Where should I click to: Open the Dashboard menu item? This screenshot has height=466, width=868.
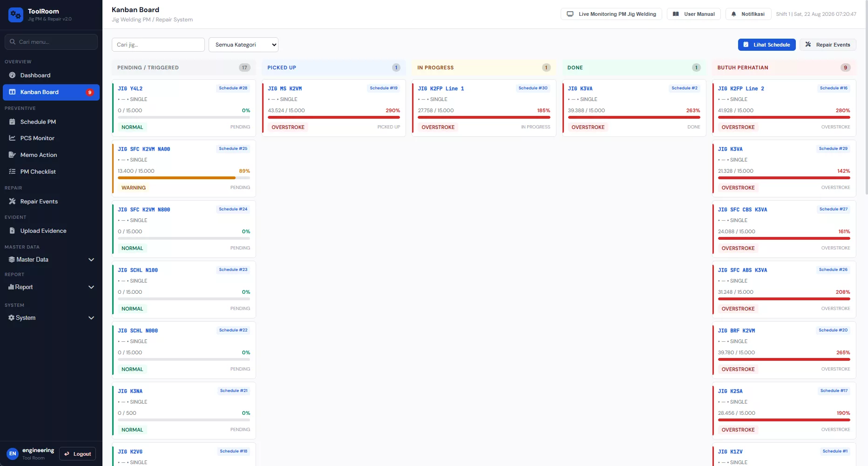[x=51, y=75]
